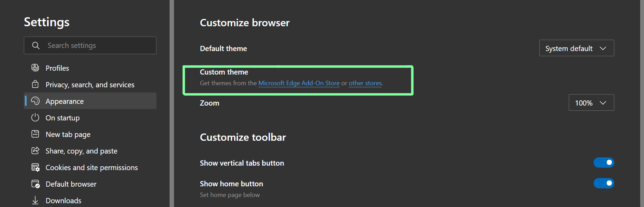Click the other stores link
644x207 pixels.
(365, 83)
